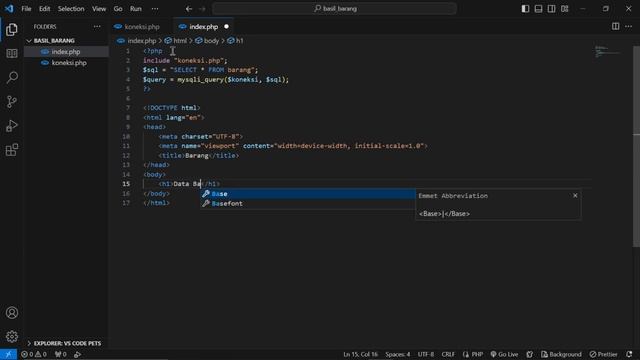Select index.php in the folder tree
This screenshot has height=360, width=640.
tap(67, 51)
